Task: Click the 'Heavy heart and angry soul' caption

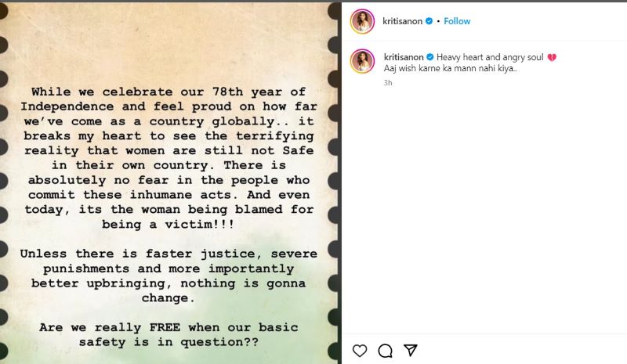Action: click(x=491, y=57)
